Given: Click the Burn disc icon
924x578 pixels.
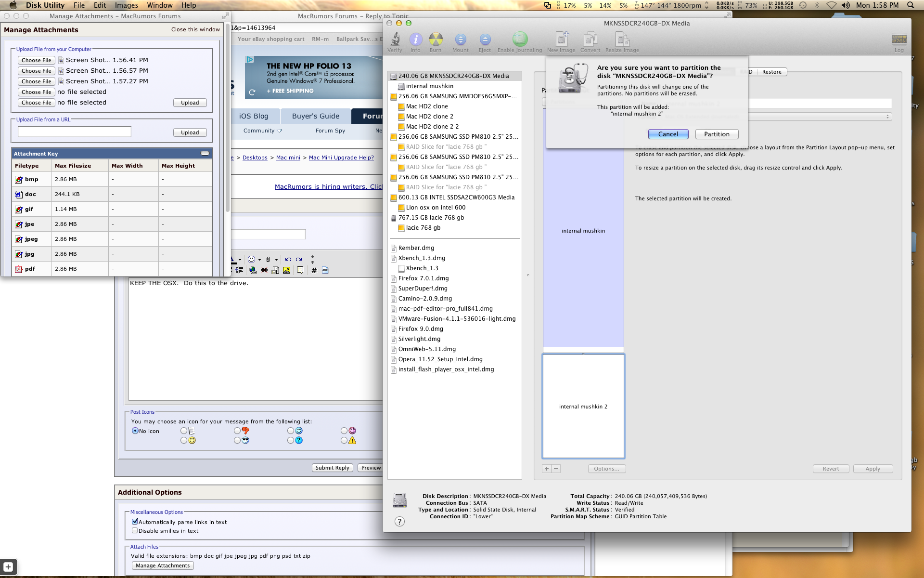Looking at the screenshot, I should (x=436, y=40).
